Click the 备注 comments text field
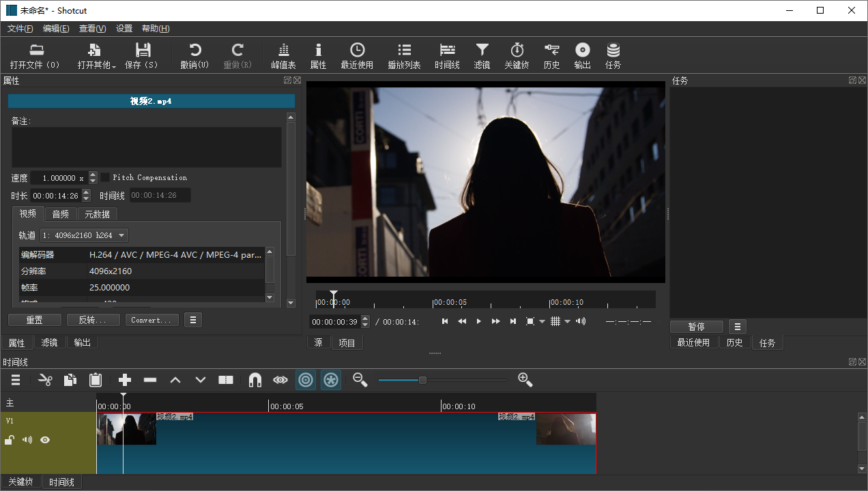The height and width of the screenshot is (491, 868). (146, 147)
